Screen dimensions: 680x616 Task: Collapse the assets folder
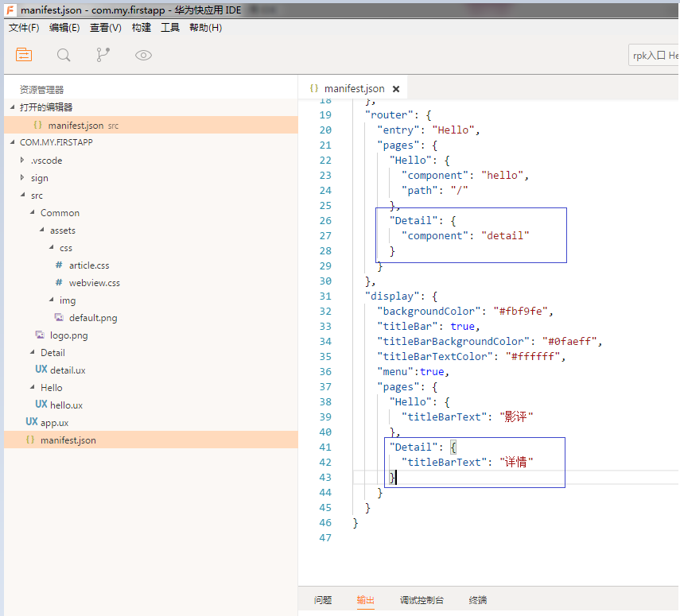[41, 230]
